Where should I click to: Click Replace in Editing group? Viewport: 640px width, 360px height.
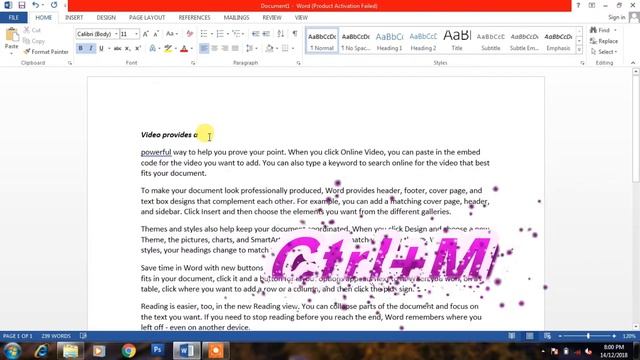pyautogui.click(x=604, y=41)
